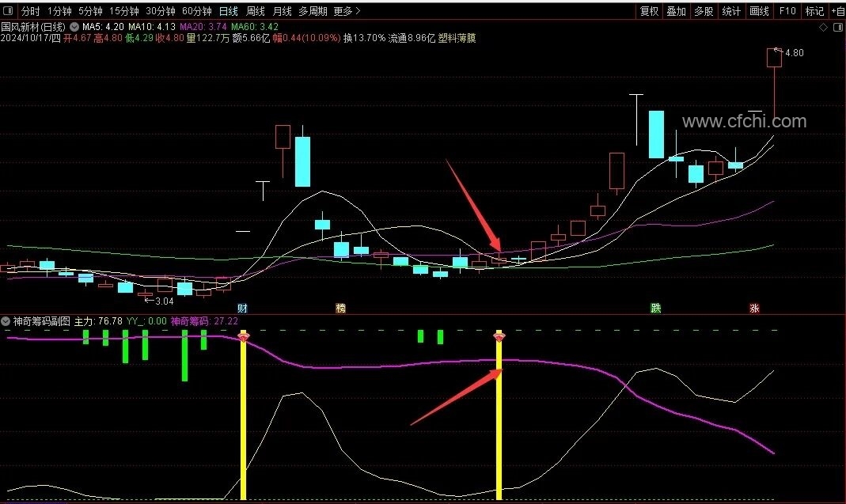Click the diamond icon at chart top right

click(823, 28)
